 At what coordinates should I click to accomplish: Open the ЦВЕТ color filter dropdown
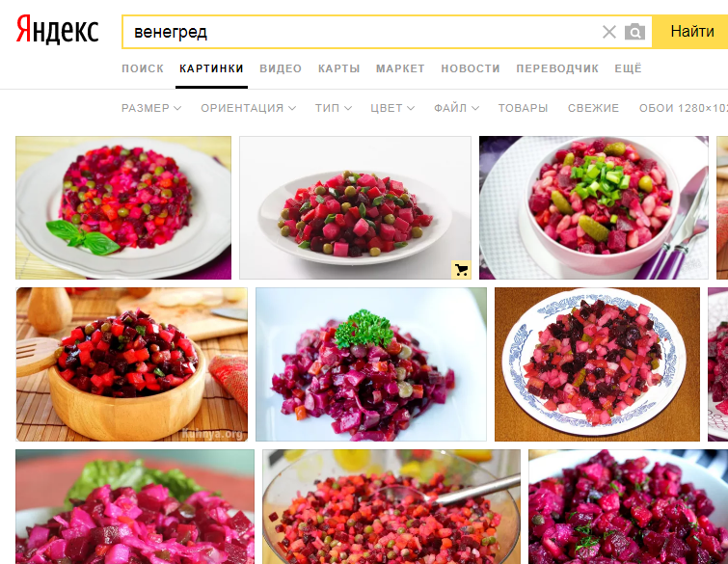[x=392, y=108]
